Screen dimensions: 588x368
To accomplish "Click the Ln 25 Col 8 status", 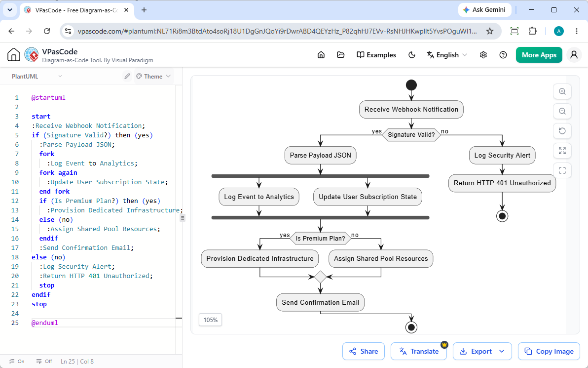I will pyautogui.click(x=77, y=361).
